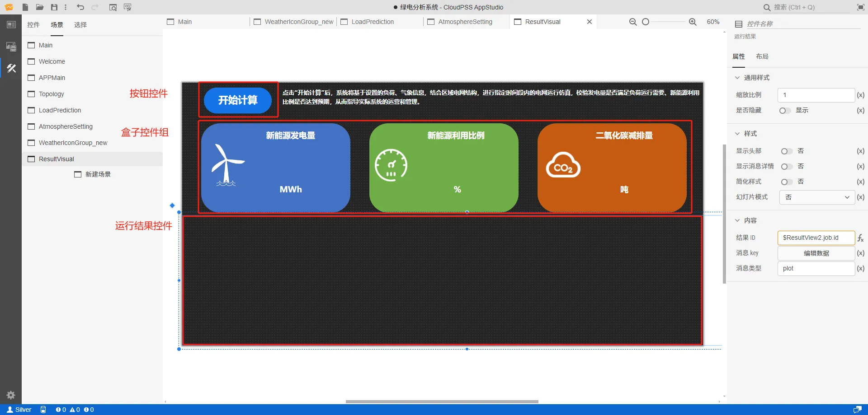Select the APPMain scene in list
Viewport: 868px width, 415px height.
pyautogui.click(x=92, y=78)
